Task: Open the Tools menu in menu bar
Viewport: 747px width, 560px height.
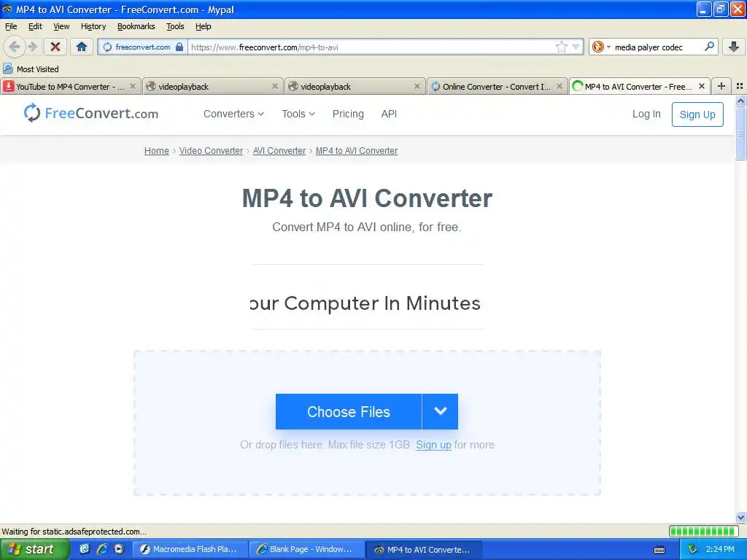Action: [x=175, y=26]
